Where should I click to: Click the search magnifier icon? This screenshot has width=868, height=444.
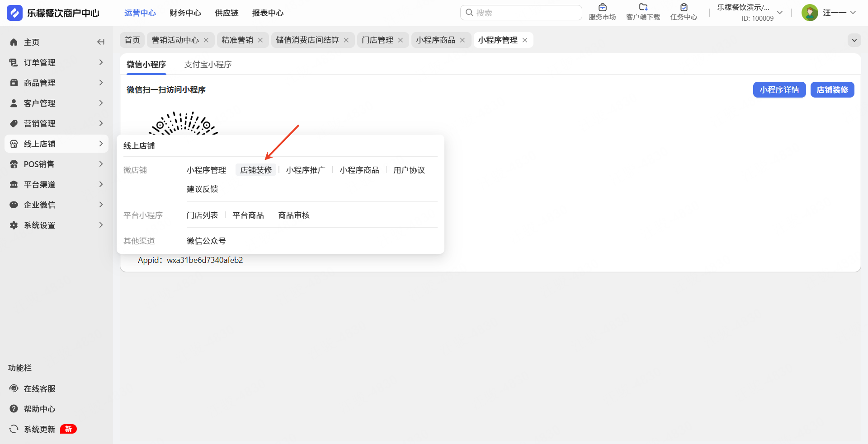coord(469,13)
